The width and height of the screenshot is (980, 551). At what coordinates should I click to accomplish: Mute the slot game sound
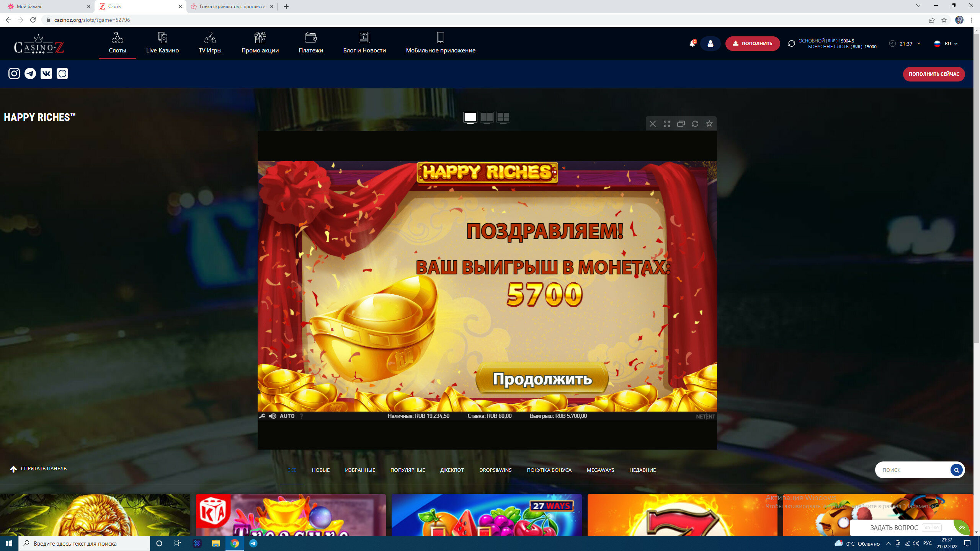pos(273,416)
